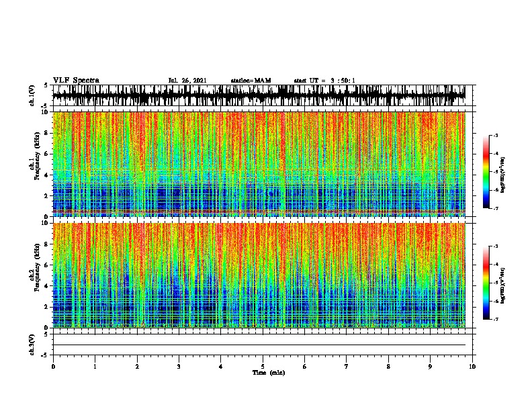This screenshot has height=411, width=532.
Task: Click the time axis tick label "3"
Action: tap(179, 366)
